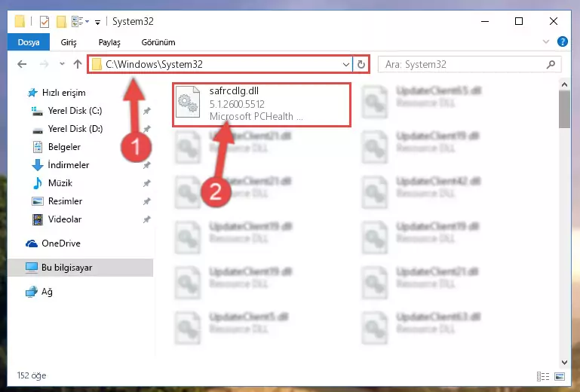The width and height of the screenshot is (580, 392).
Task: Click the Properties checkmark quick access icon
Action: click(x=44, y=21)
